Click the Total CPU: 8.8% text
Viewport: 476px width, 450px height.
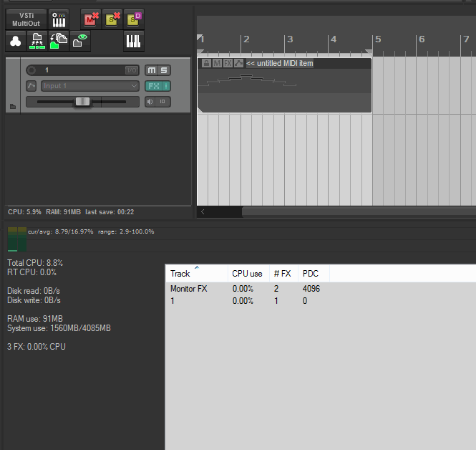point(35,263)
